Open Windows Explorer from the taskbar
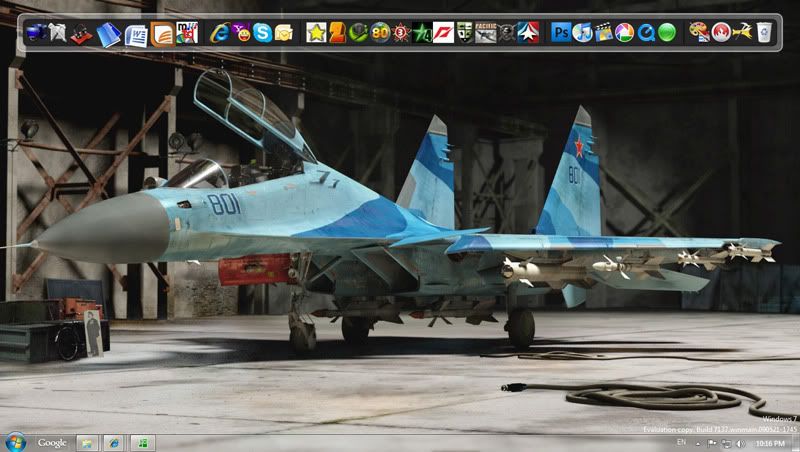This screenshot has height=452, width=800. 87,443
